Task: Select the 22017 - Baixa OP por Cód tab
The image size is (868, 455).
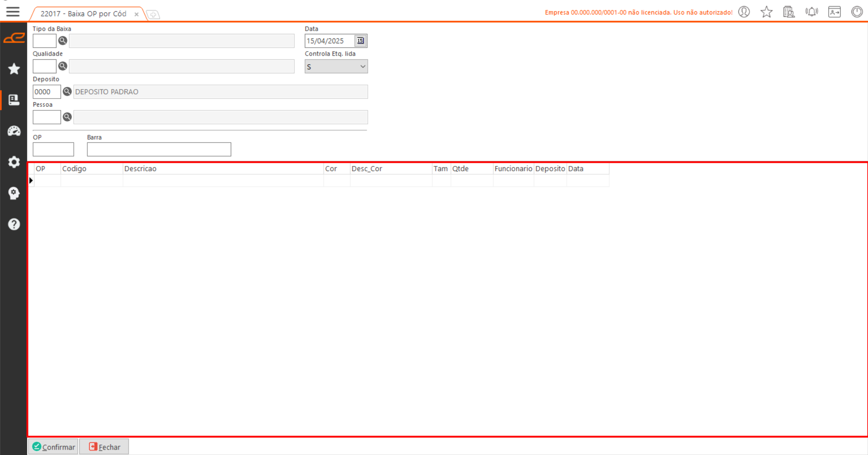Action: pyautogui.click(x=84, y=14)
